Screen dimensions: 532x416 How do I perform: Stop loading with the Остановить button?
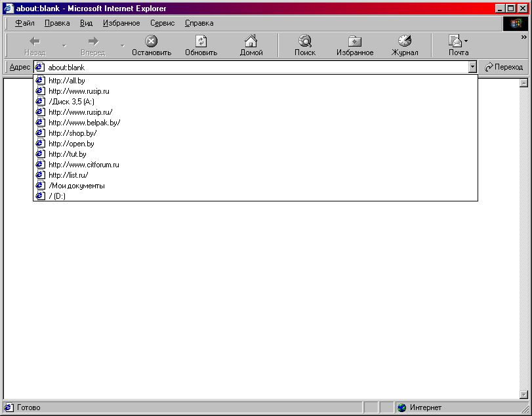click(152, 45)
